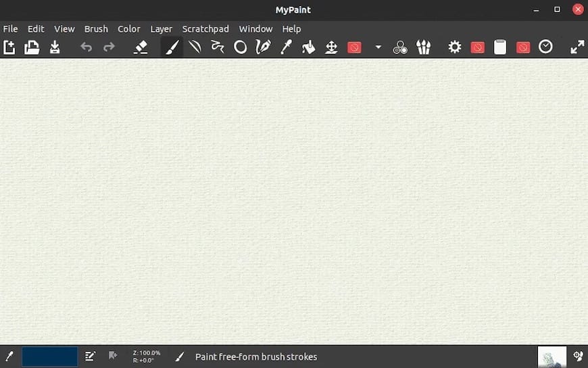Screen dimensions: 588x368
Task: Create a new canvas with the New file icon
Action: click(x=9, y=47)
